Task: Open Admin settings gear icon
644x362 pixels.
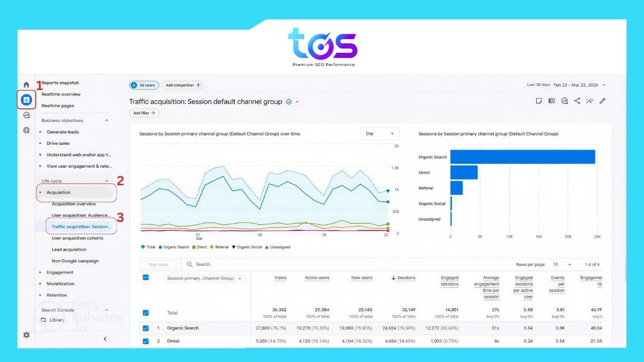Action: coord(26,335)
